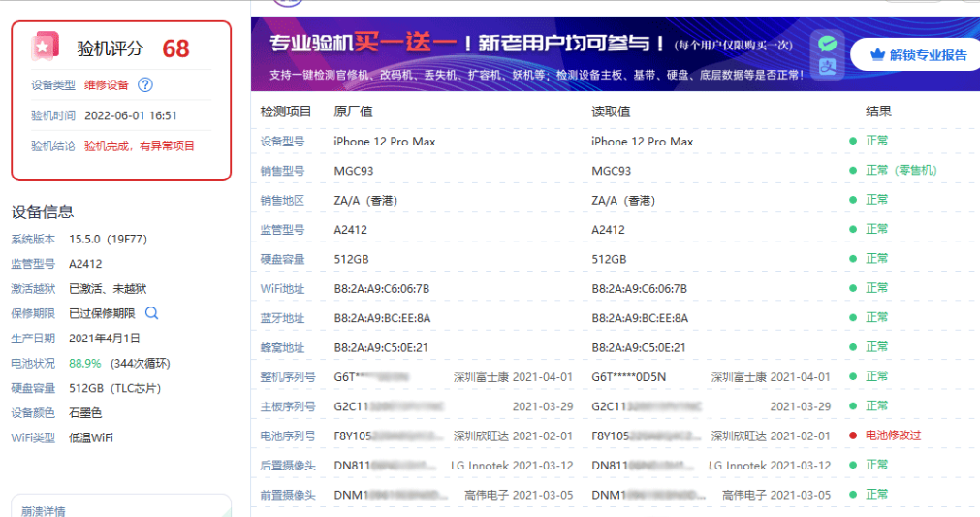Select the Bluetooth read value B8:2A:A9:BC:EE:8A
This screenshot has height=517, width=980.
(640, 317)
